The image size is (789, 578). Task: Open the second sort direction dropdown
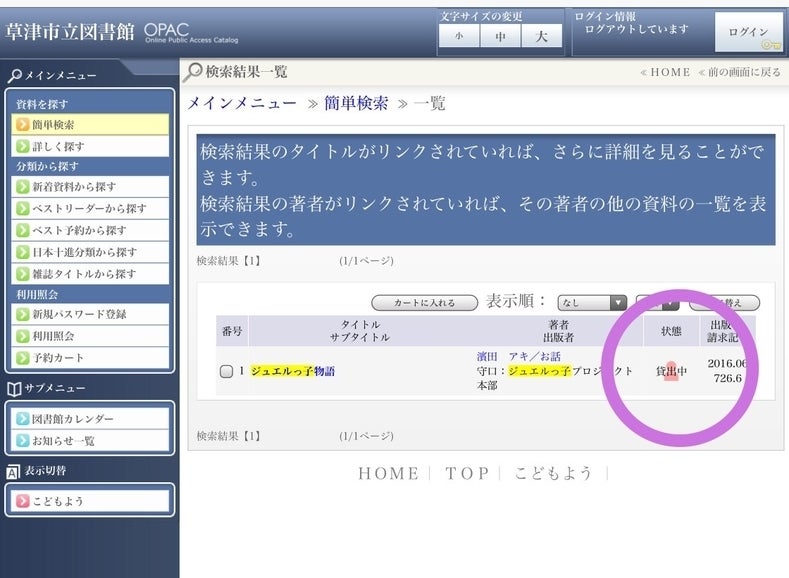(x=657, y=302)
